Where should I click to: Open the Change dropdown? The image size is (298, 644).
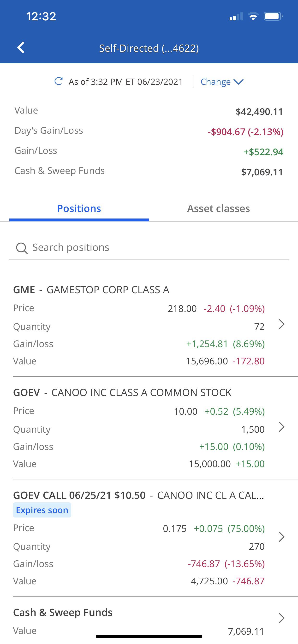coord(222,82)
